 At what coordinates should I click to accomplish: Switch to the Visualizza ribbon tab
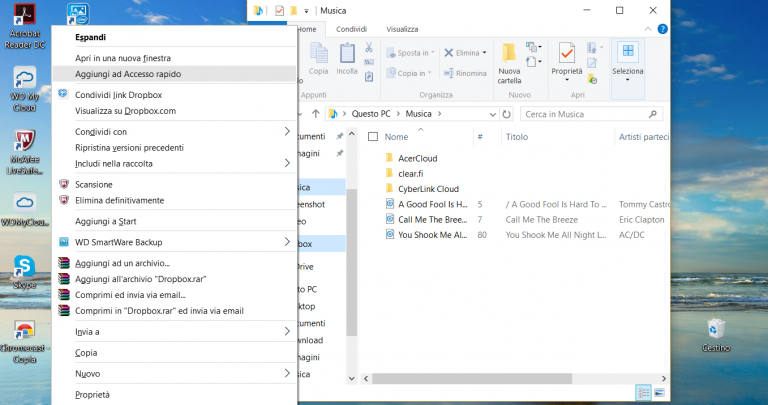(x=402, y=29)
